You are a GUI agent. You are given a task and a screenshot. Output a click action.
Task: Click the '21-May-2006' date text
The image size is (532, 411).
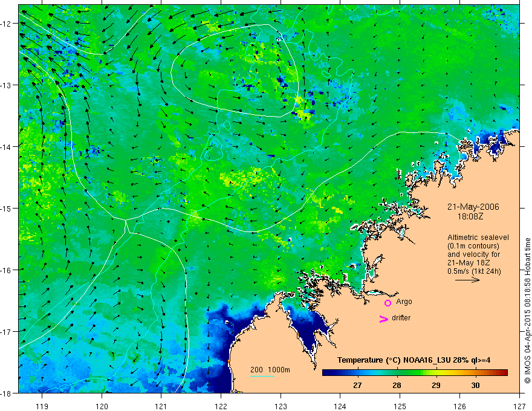click(473, 207)
